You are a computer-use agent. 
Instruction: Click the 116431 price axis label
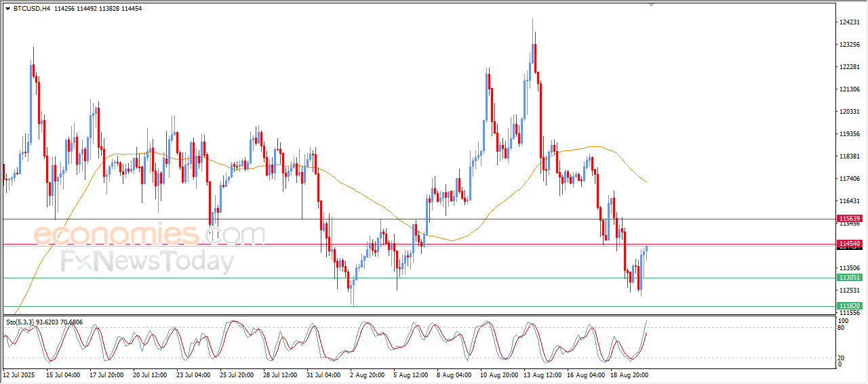tap(850, 201)
